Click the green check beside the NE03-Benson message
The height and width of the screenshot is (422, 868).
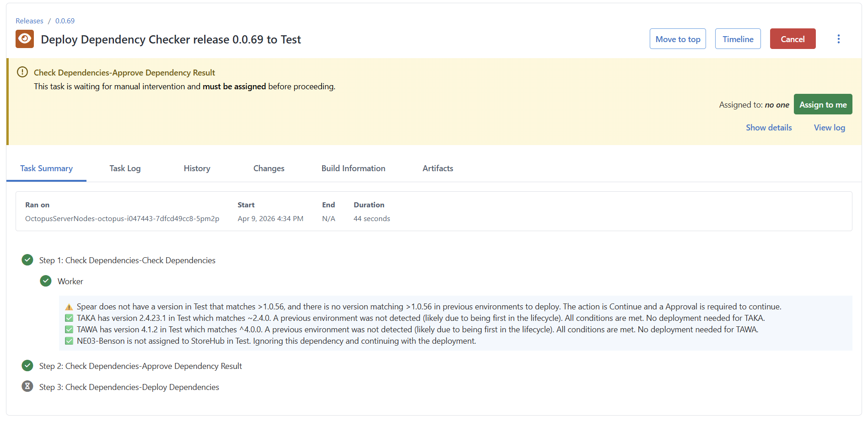click(x=69, y=341)
